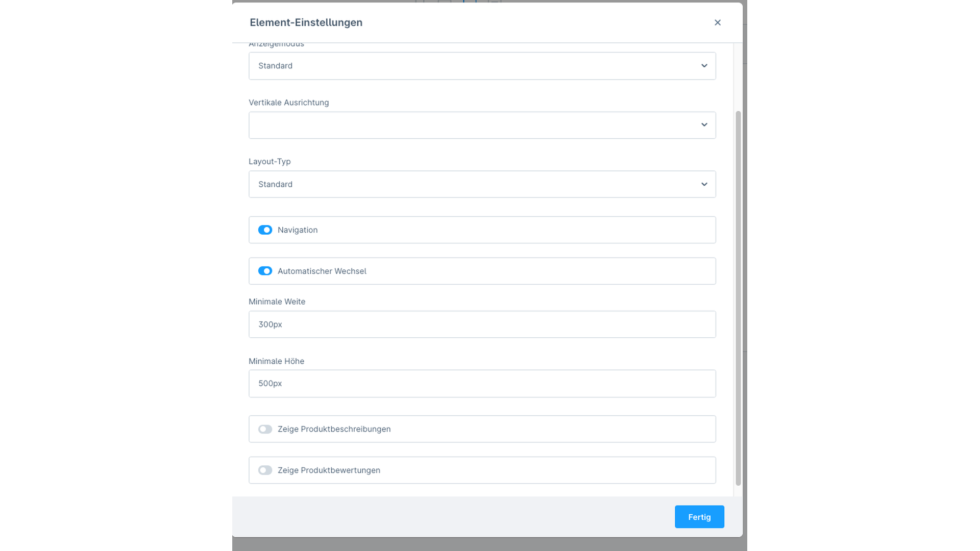Open the Anzeigemodus Standard dropdown
The width and height of the screenshot is (980, 551).
click(x=482, y=66)
